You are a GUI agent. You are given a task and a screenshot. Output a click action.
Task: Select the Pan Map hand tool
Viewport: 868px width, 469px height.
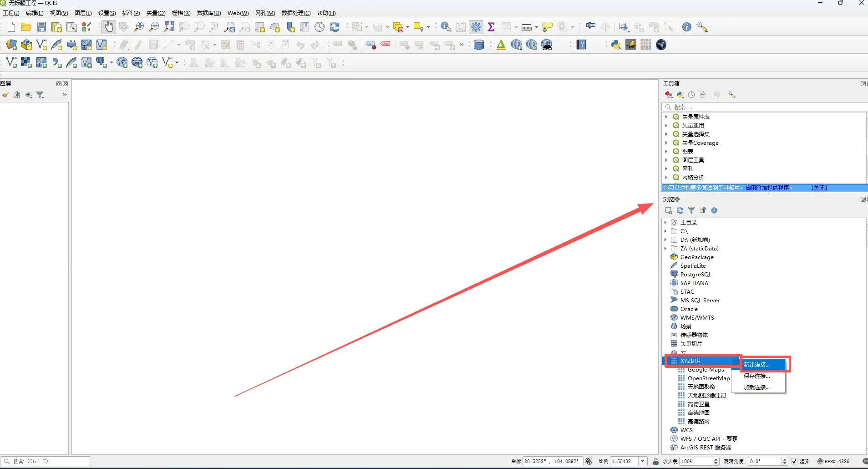[108, 27]
